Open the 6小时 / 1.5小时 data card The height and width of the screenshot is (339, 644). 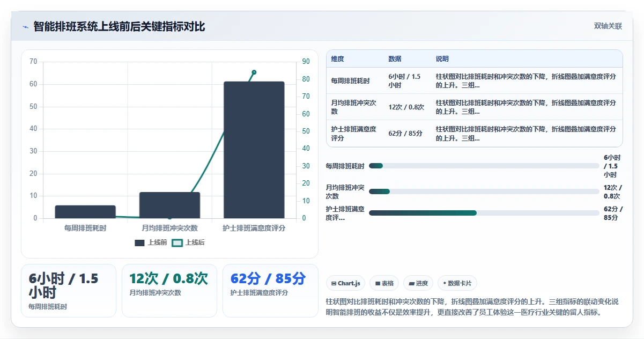(69, 291)
